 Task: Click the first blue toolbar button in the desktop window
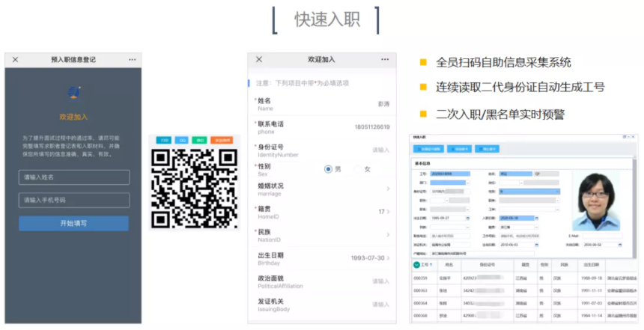tap(428, 150)
